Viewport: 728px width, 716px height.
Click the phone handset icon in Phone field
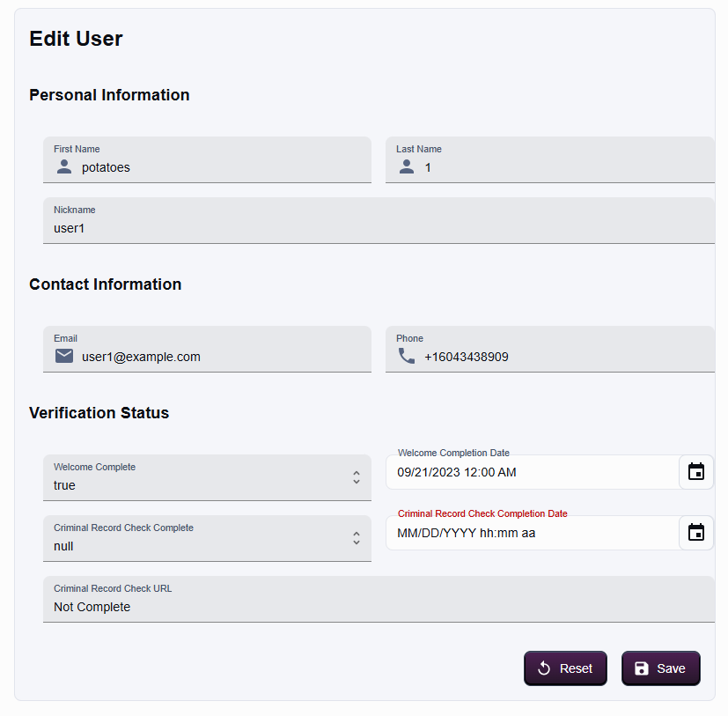pos(406,356)
